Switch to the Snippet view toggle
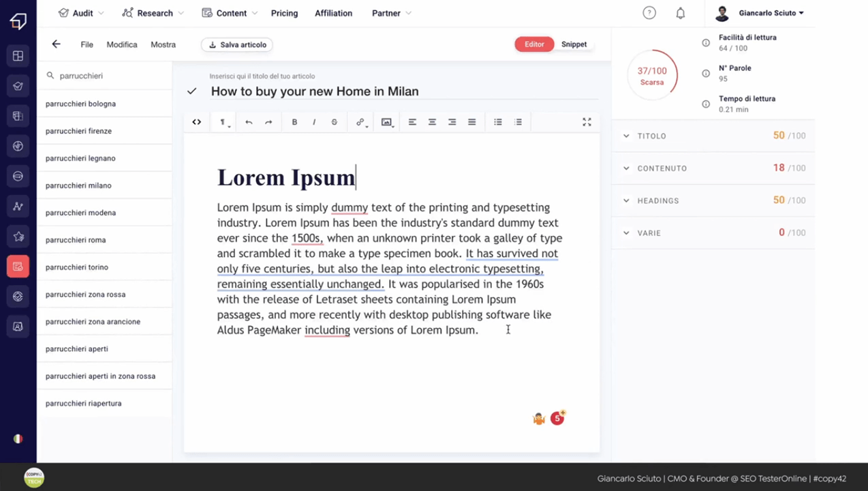868x491 pixels. pyautogui.click(x=574, y=44)
